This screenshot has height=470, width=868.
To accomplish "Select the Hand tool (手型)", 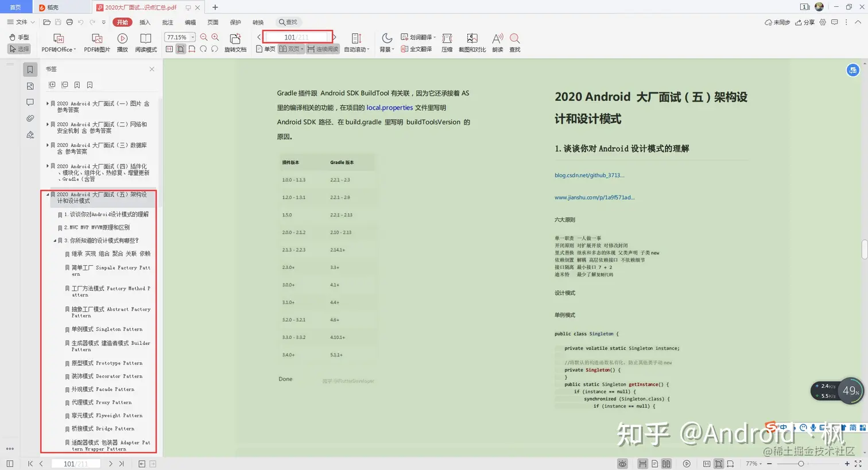I will point(19,37).
